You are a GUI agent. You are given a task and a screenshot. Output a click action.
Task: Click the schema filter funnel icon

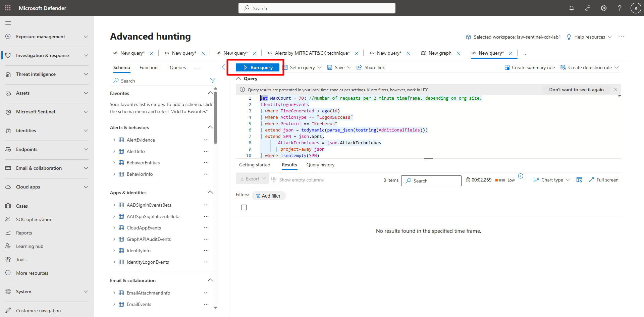[x=213, y=81]
